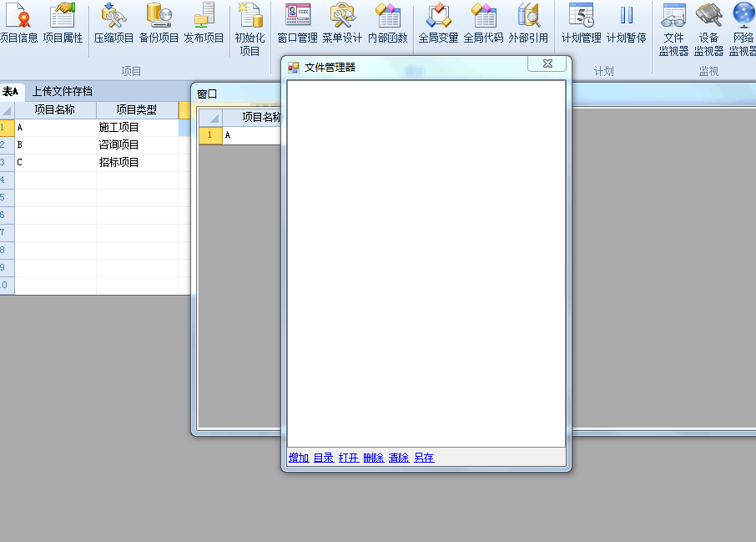Open the 网络监视器 network monitor
Image resolution: width=756 pixels, height=542 pixels.
(x=743, y=29)
